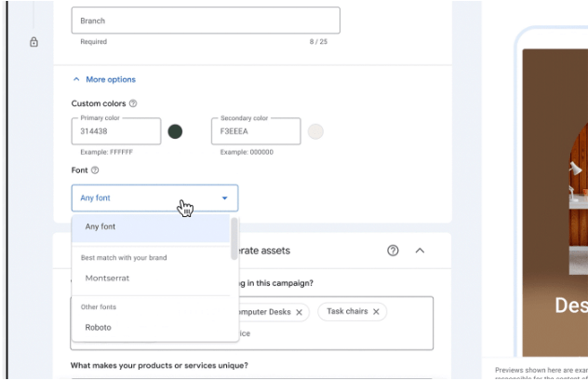Choose Roboto from Other fonts
Screen dimensions: 588x381
pyautogui.click(x=151, y=327)
